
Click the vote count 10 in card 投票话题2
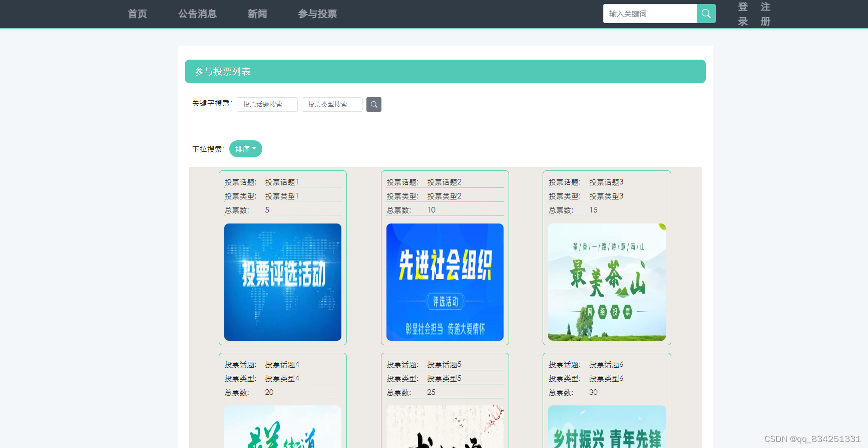pos(431,210)
